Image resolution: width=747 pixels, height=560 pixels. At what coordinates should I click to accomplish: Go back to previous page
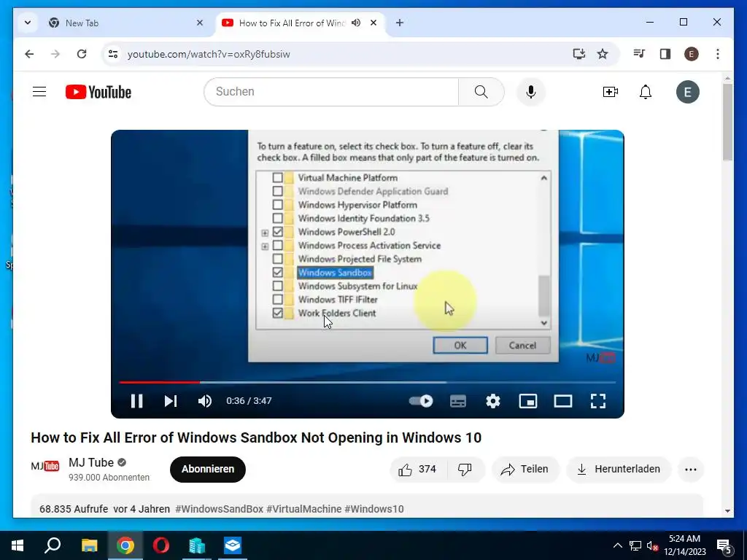click(x=29, y=54)
